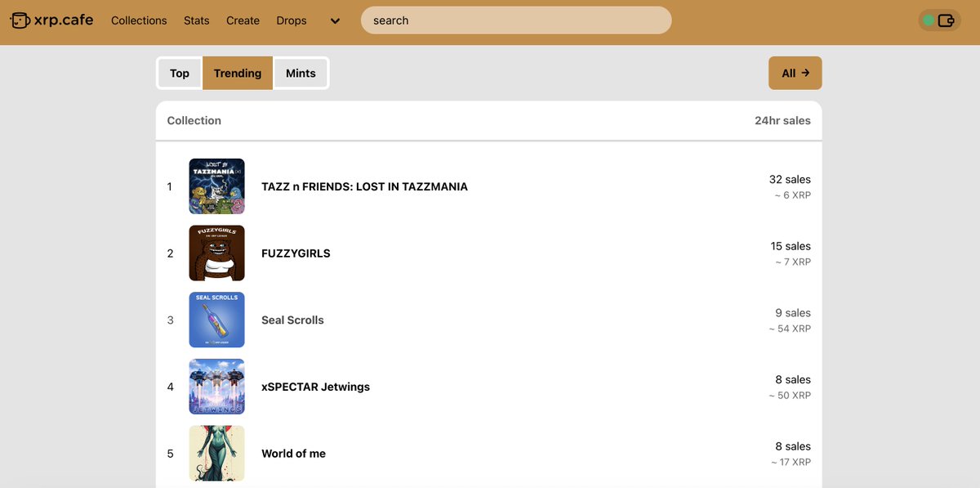Open the wallet icon in the header
Viewport: 980px width, 488px height.
[x=947, y=20]
